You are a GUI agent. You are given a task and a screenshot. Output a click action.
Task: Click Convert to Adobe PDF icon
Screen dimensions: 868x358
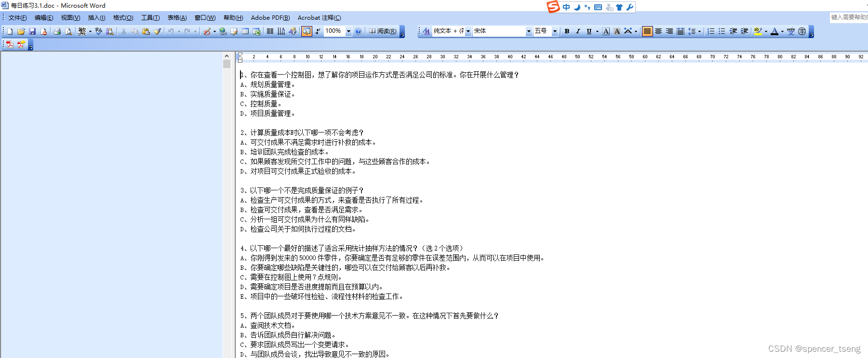coord(10,44)
